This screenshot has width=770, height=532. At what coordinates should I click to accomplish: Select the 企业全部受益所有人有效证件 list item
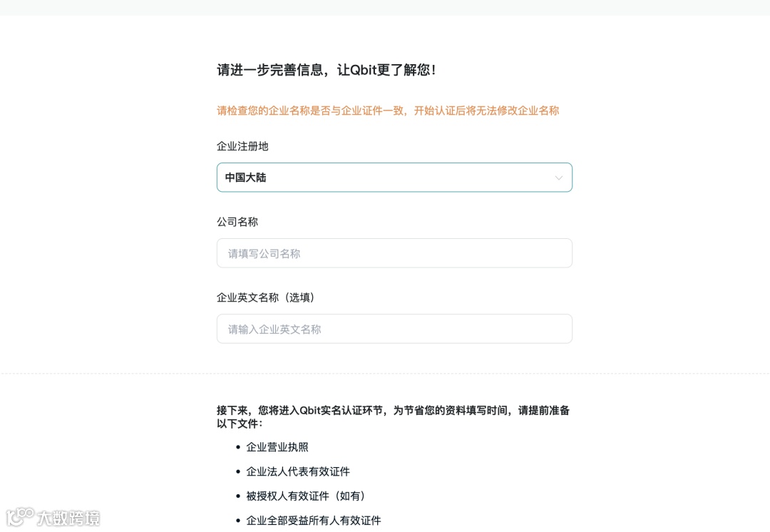(x=314, y=520)
